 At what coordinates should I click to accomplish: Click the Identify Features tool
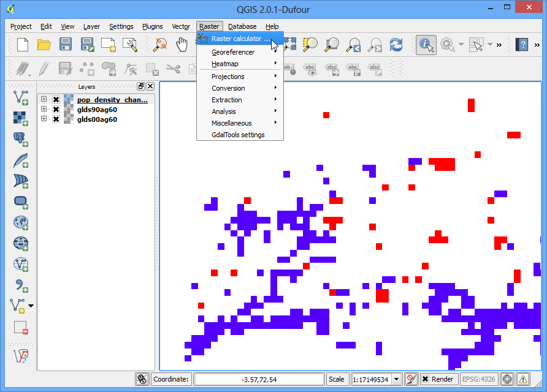point(426,45)
